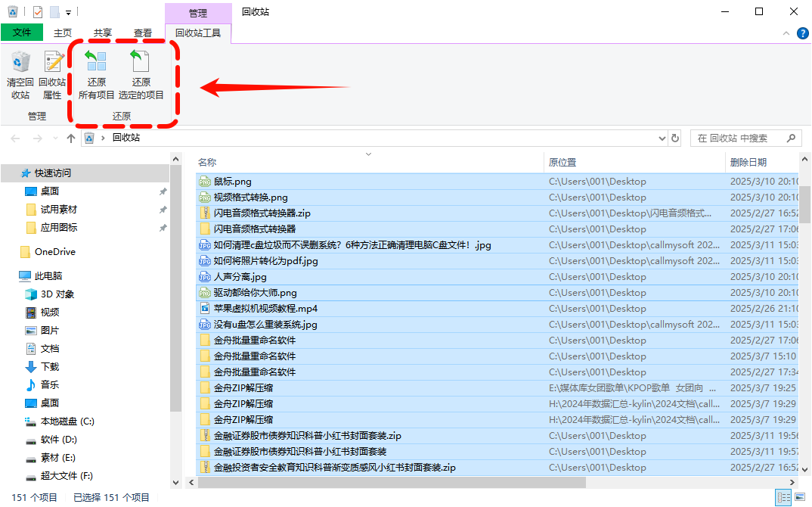The image size is (812, 507).
Task: Restore all items (还原所有项目)
Action: click(96, 75)
